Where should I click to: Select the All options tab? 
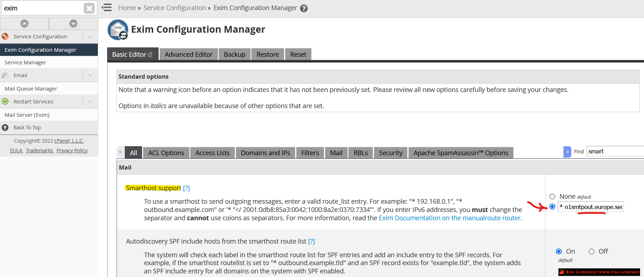(133, 153)
